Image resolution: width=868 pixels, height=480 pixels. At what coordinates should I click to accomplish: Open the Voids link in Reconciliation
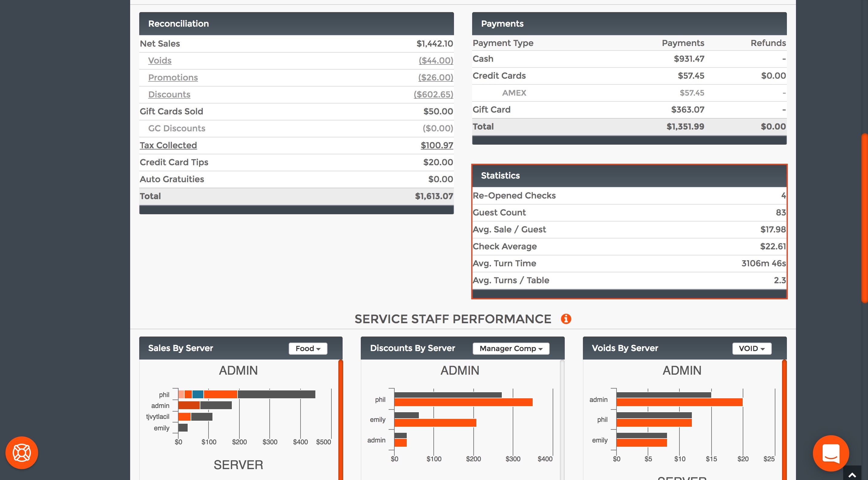point(160,61)
